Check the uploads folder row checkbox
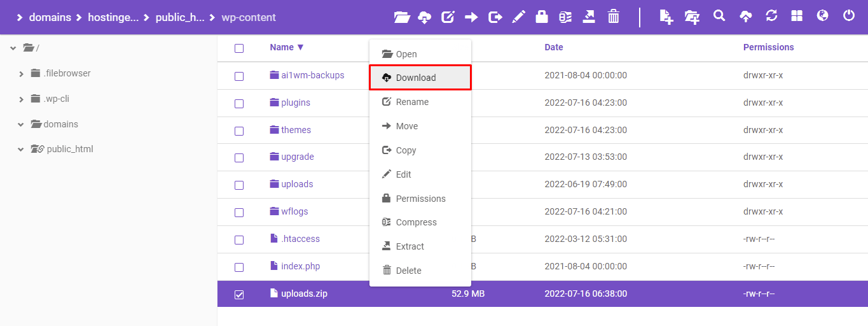 [239, 185]
